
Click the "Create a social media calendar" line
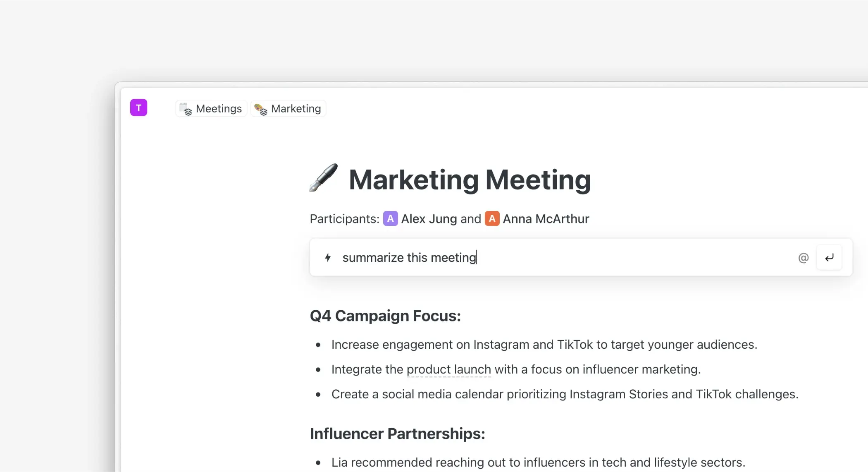click(x=565, y=394)
